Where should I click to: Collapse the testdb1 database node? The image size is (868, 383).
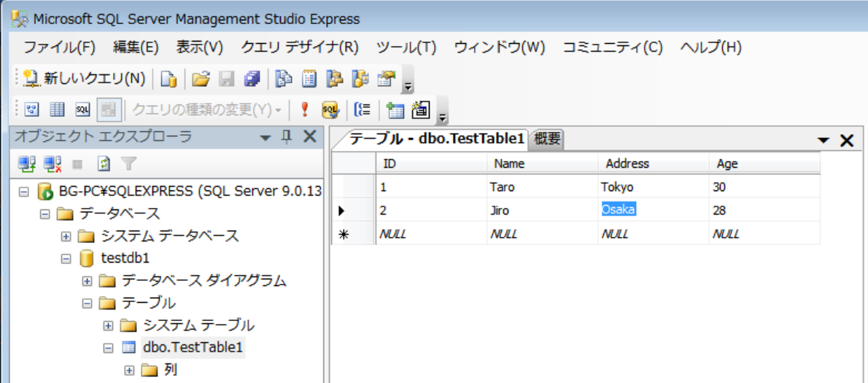(66, 258)
